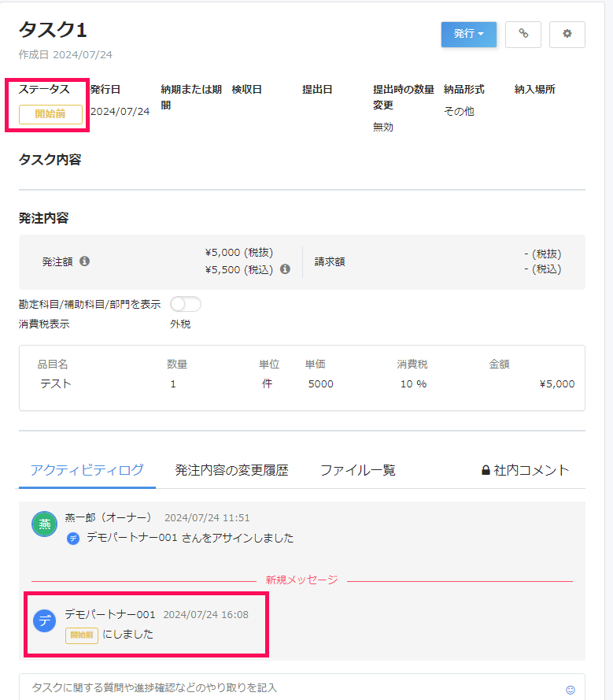Viewport: 613px width, 700px height.
Task: Click the link icon button
Action: pos(523,34)
